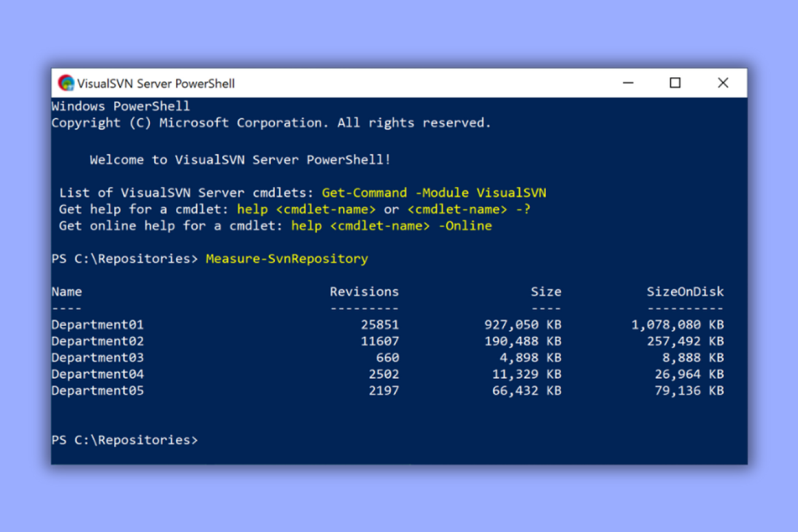
Task: Click the Revisions column header
Action: 364,292
